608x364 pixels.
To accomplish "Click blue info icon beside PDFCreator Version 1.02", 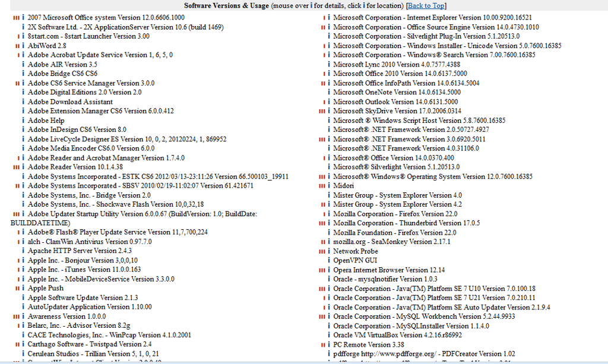I will 329,354.
